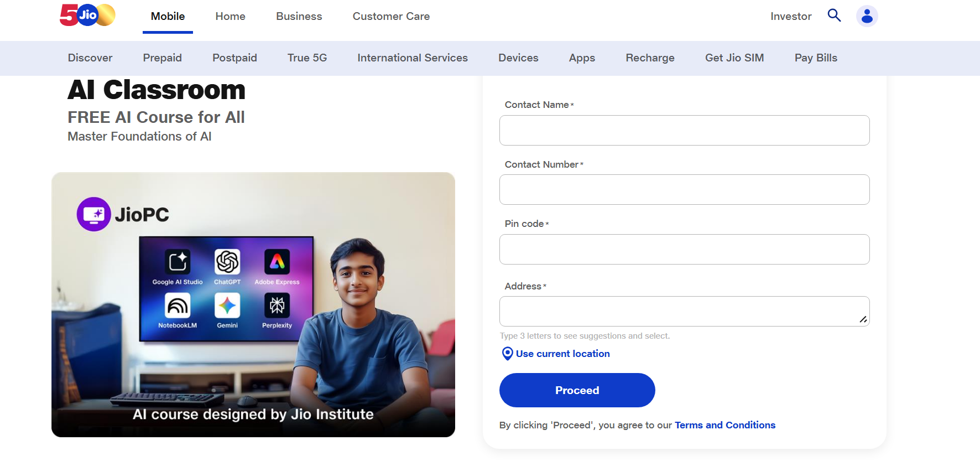Open the Investor link
Image resolution: width=980 pixels, height=466 pixels.
[791, 17]
